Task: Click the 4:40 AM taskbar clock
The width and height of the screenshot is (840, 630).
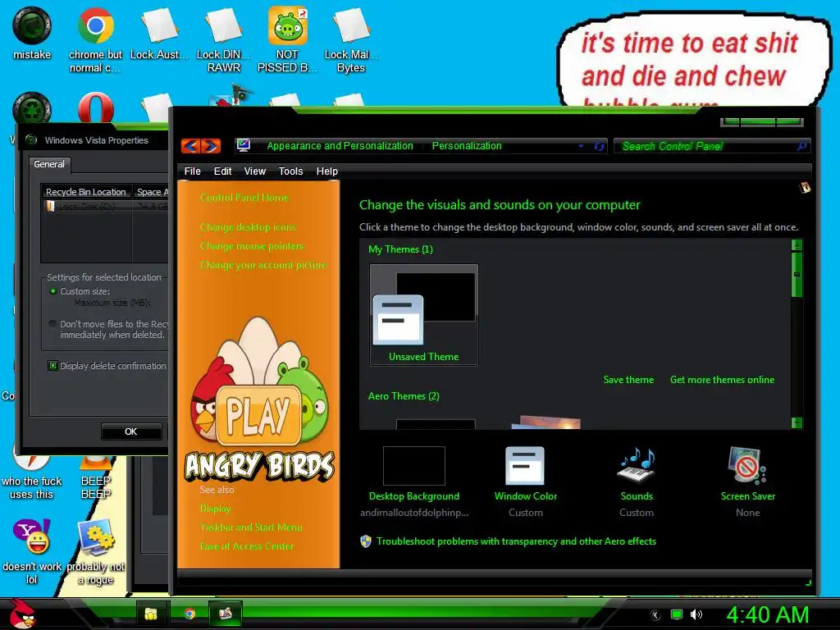Action: [x=767, y=614]
